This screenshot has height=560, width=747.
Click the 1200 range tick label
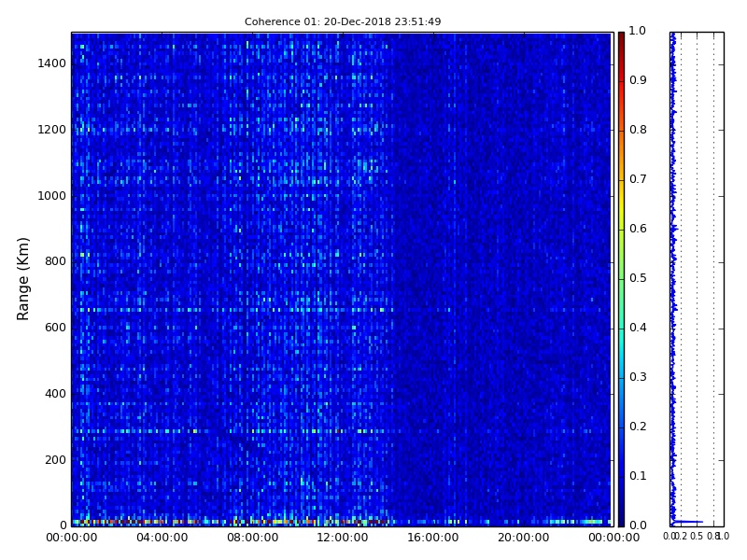point(52,130)
